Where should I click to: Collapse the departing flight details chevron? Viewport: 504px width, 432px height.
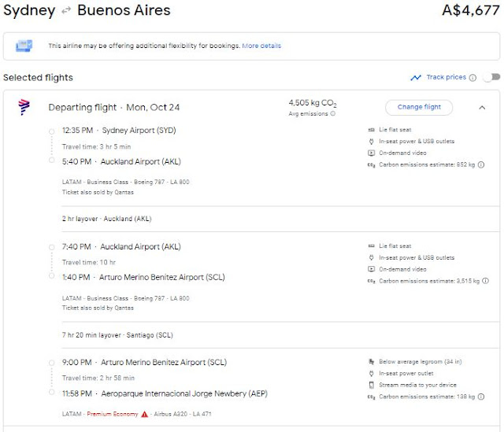click(482, 107)
